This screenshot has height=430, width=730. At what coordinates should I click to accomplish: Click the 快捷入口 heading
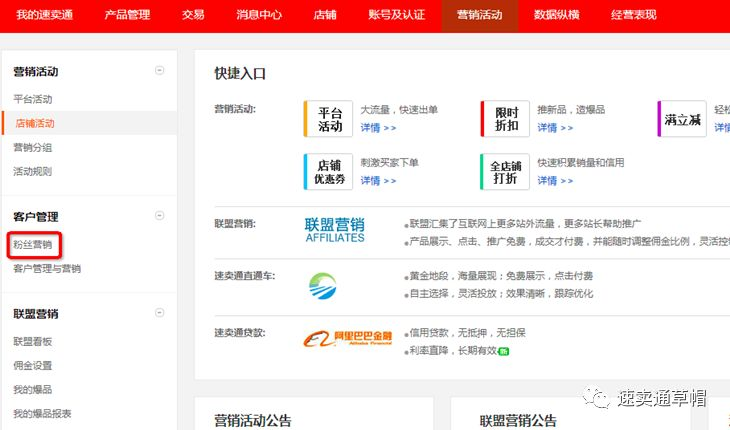click(x=240, y=74)
